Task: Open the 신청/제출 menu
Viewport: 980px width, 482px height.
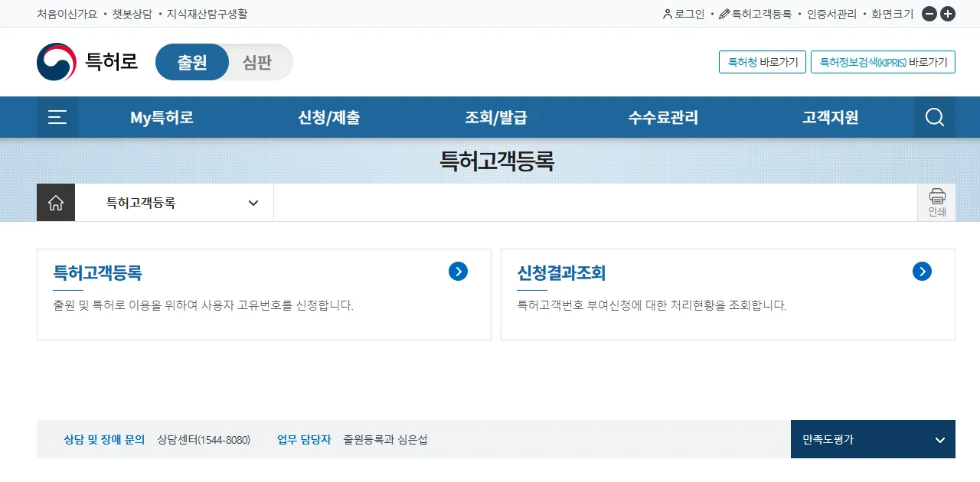Action: point(329,117)
